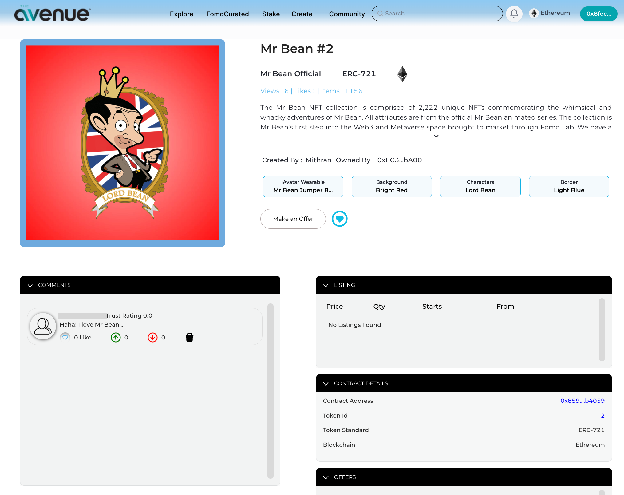
Task: Click the Ethereum diamond icon beside ERC-721
Action: pos(403,74)
